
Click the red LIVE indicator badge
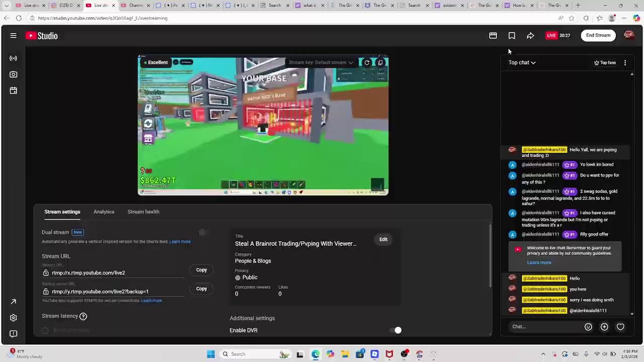pyautogui.click(x=552, y=36)
